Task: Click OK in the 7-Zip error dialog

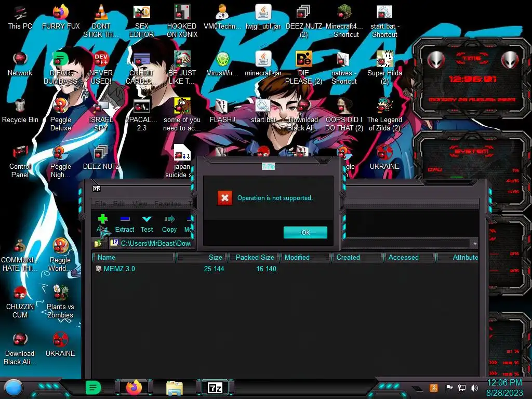Action: 305,232
